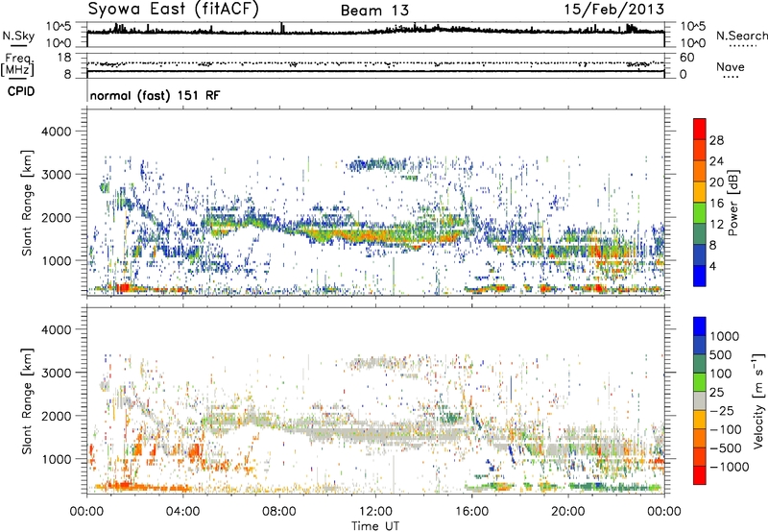Click the "Syowa East (fitACF)" plot title
Image resolution: width=768 pixels, height=532 pixels.
[x=173, y=10]
